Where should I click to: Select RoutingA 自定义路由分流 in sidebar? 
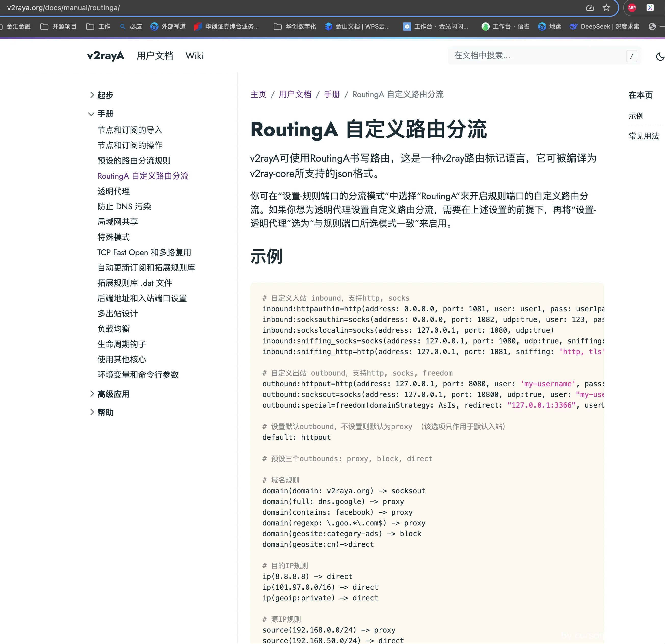(142, 176)
